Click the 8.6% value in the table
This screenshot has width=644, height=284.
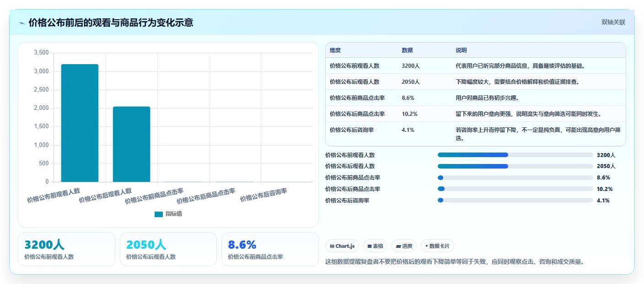(408, 98)
